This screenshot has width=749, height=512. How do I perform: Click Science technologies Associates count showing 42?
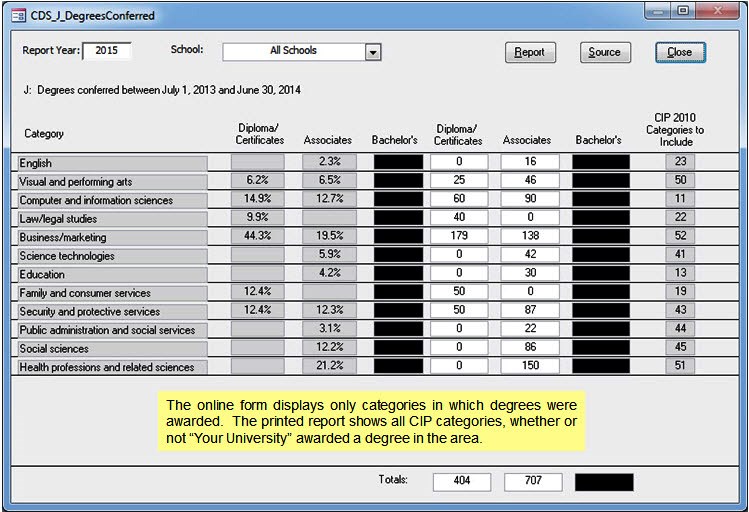(x=530, y=255)
